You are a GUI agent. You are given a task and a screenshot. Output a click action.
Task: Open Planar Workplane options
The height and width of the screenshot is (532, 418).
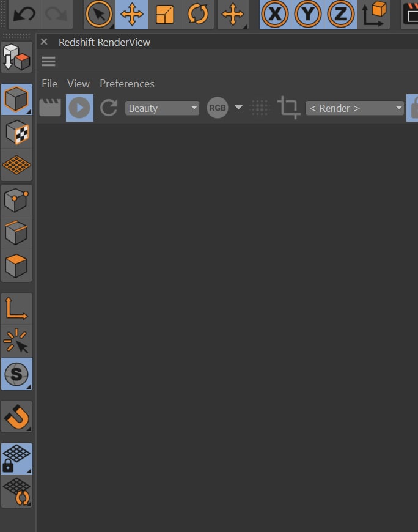coord(16,491)
